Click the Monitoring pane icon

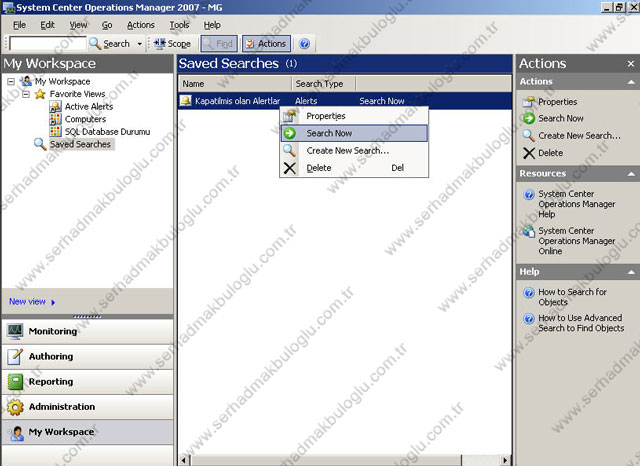16,331
